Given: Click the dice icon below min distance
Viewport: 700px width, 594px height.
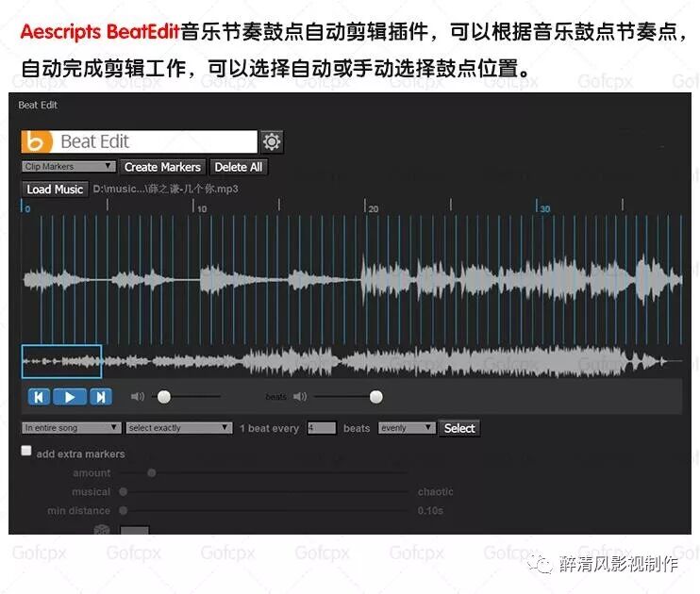Looking at the screenshot, I should point(102,530).
